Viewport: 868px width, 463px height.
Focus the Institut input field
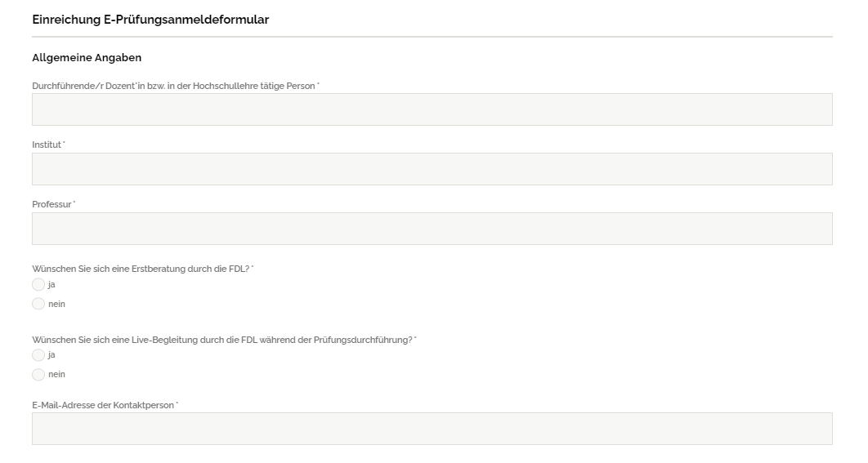coord(432,169)
